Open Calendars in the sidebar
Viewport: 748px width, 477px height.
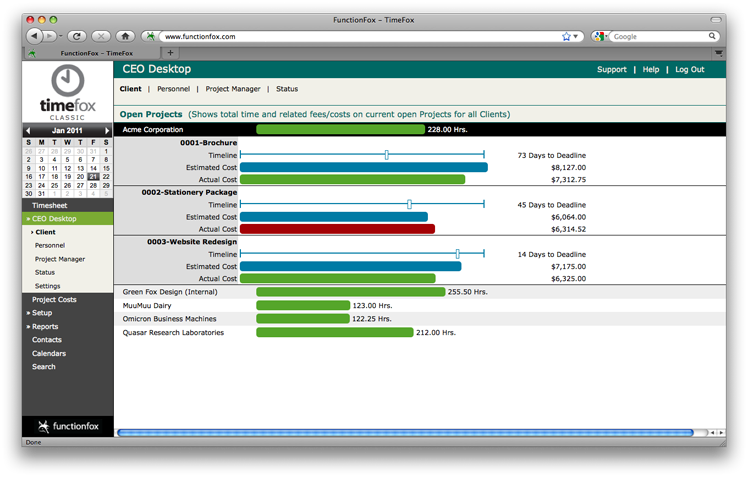[x=49, y=353]
